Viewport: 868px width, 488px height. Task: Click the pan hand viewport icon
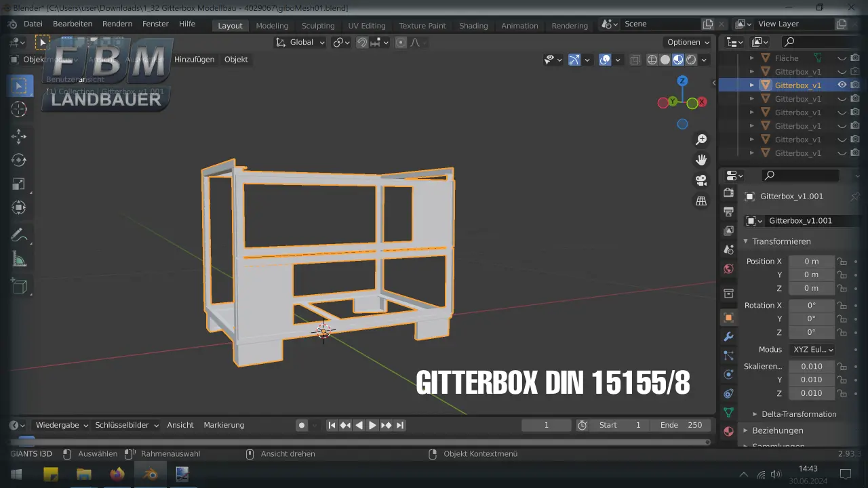(x=701, y=160)
